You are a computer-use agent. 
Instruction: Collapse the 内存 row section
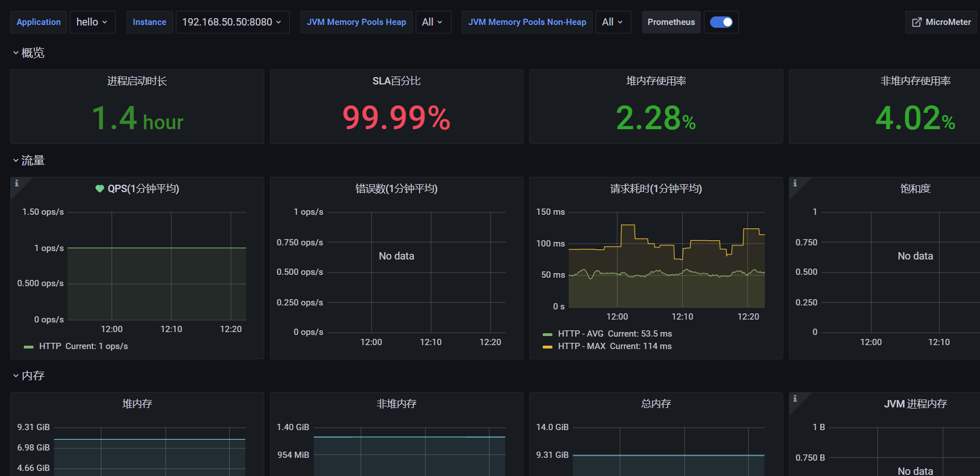tap(32, 376)
